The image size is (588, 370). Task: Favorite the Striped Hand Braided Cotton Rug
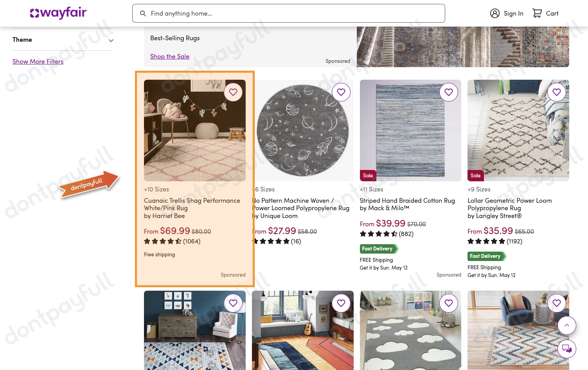449,92
